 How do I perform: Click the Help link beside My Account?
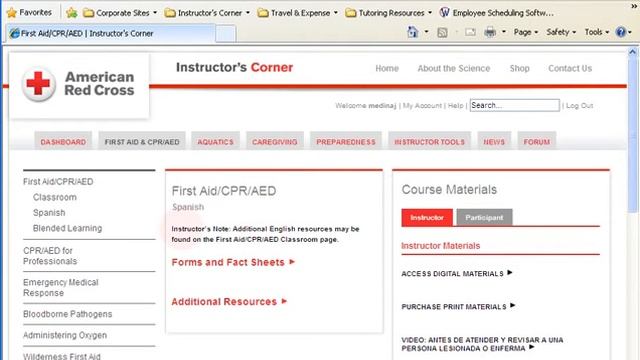(x=456, y=106)
